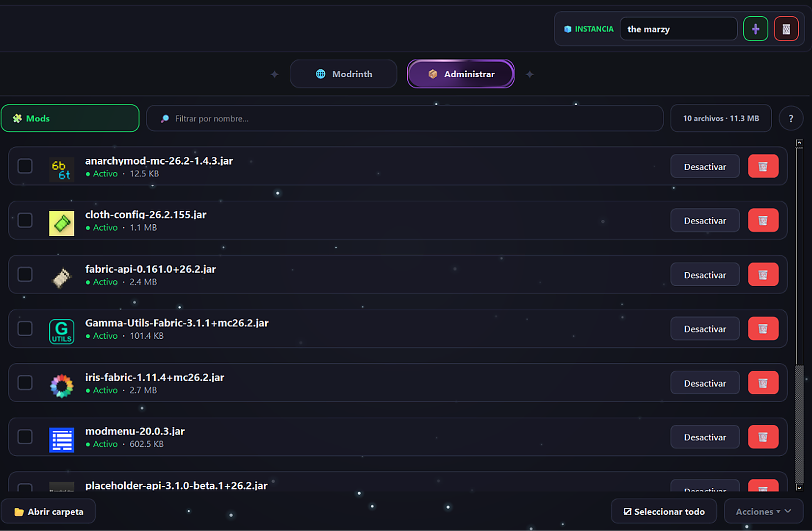Open the instance selector 'the marzy'
The image size is (812, 531).
click(678, 29)
